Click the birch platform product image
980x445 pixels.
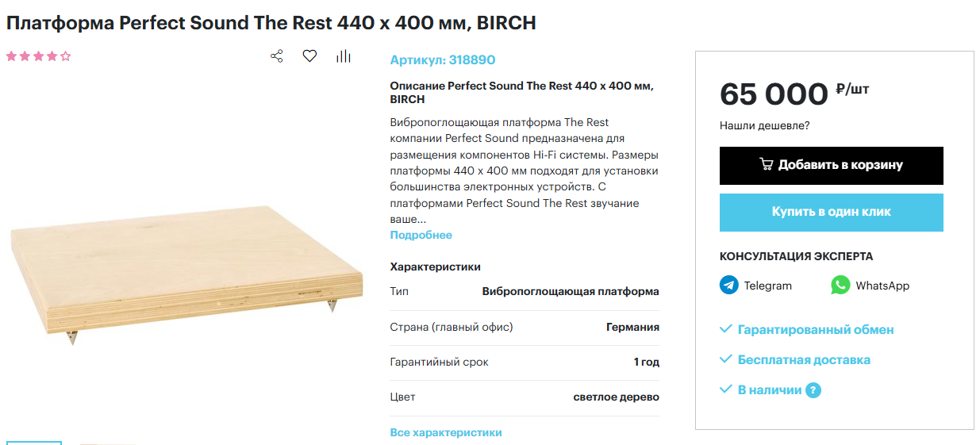pyautogui.click(x=186, y=271)
